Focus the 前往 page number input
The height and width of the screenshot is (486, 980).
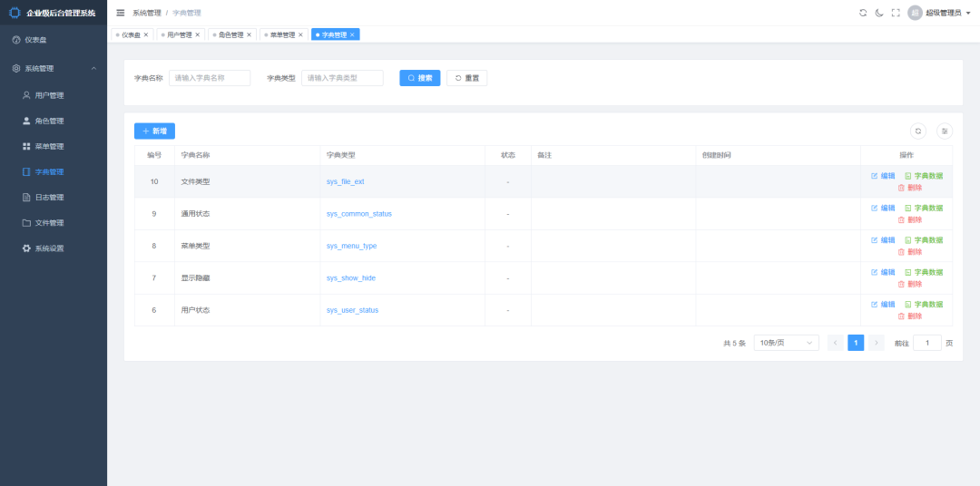click(x=927, y=343)
